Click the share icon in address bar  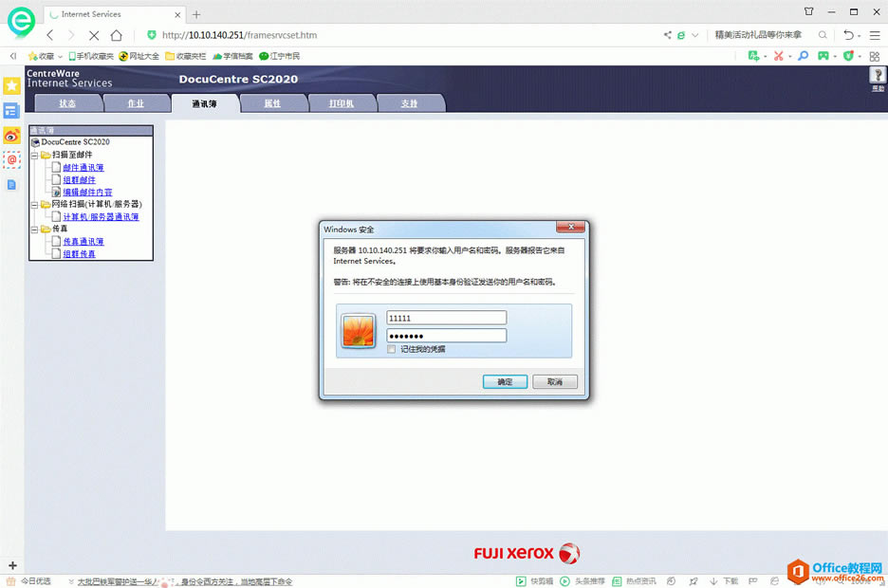668,35
